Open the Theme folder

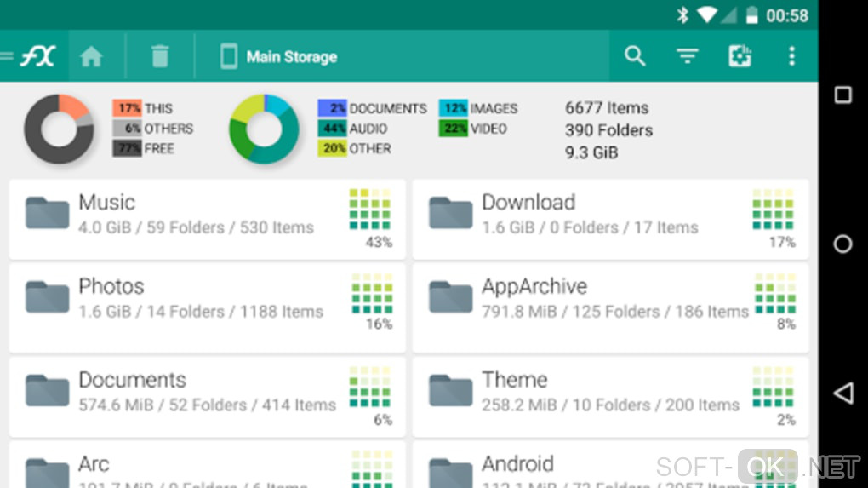tap(611, 397)
